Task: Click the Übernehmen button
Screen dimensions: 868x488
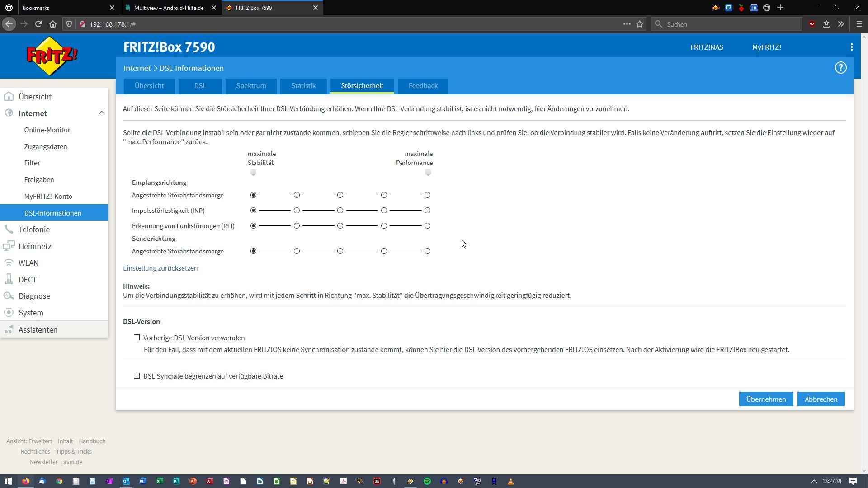Action: click(x=766, y=399)
